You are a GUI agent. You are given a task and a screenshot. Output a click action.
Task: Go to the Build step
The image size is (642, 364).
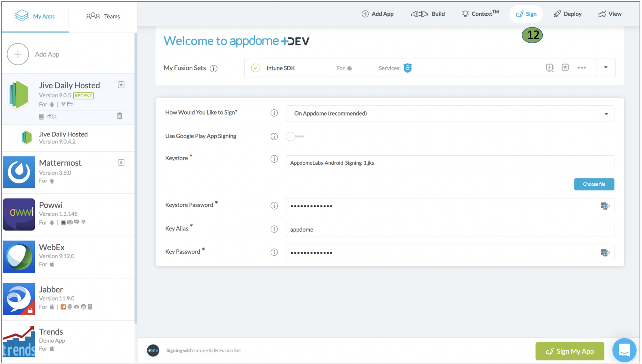tap(428, 14)
